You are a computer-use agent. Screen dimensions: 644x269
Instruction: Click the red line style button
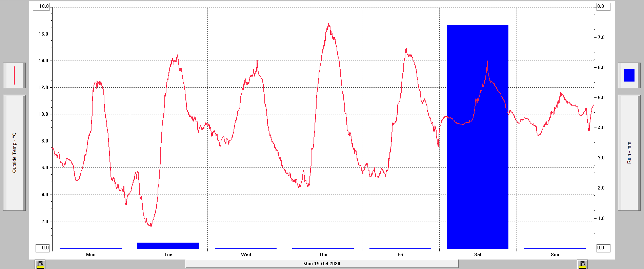pyautogui.click(x=14, y=75)
